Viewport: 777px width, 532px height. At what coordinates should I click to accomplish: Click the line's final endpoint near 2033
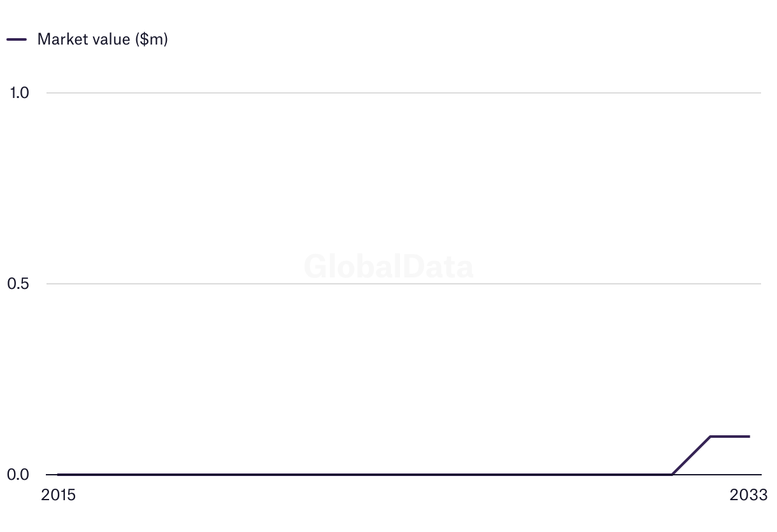click(749, 437)
